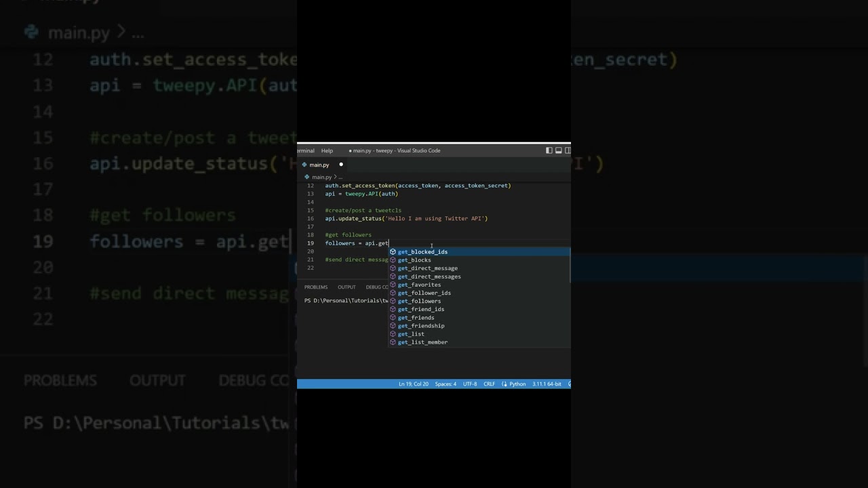Screen dimensions: 868x488
Task: Toggle panel layout icon in title bar
Action: pyautogui.click(x=559, y=150)
